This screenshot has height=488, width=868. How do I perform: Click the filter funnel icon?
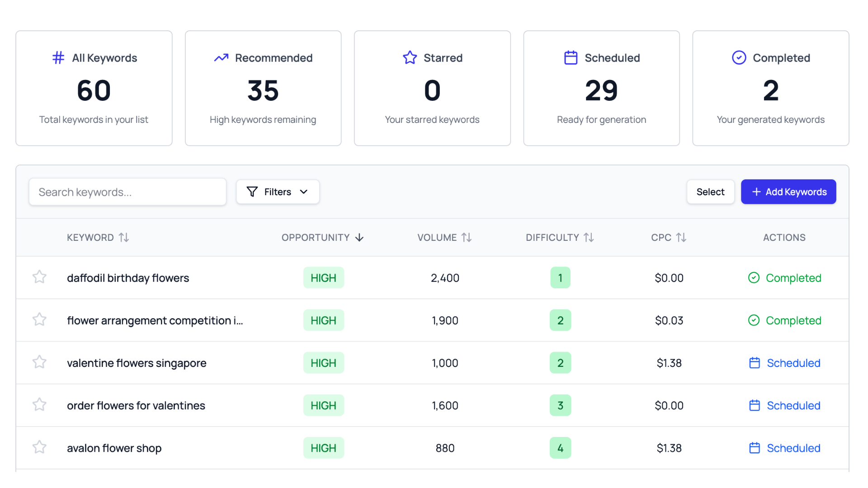tap(252, 192)
